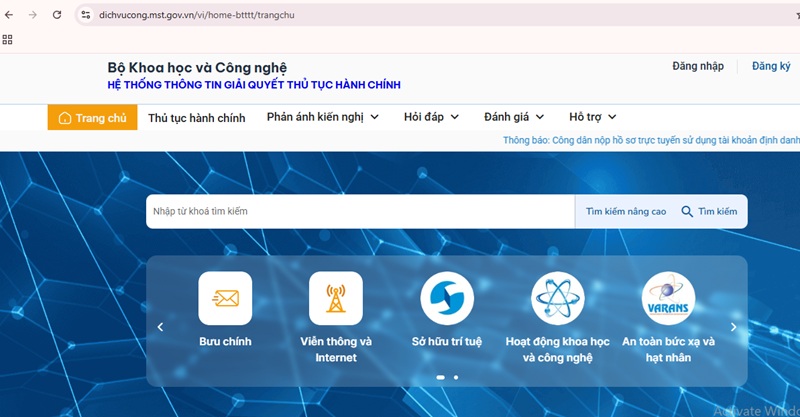Open the Sở hữu trí tuệ icon
Screen dimensions: 800x417
click(447, 298)
